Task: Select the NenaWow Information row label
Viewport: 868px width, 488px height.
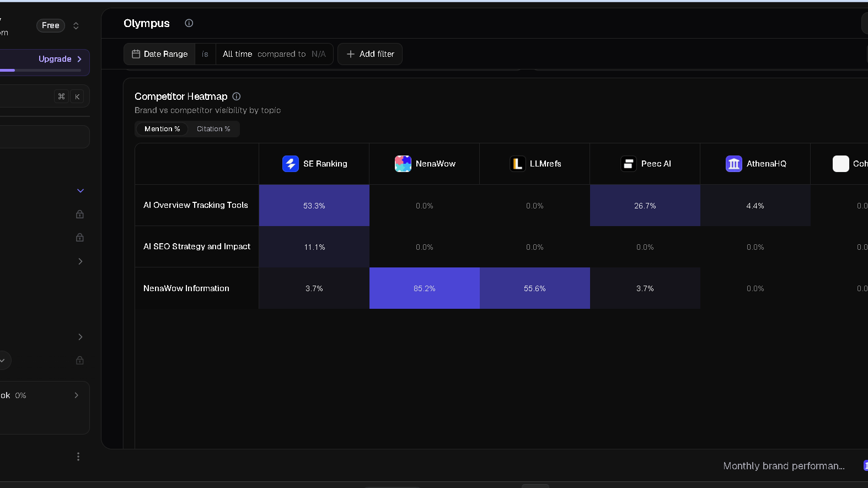Action: [x=186, y=288]
